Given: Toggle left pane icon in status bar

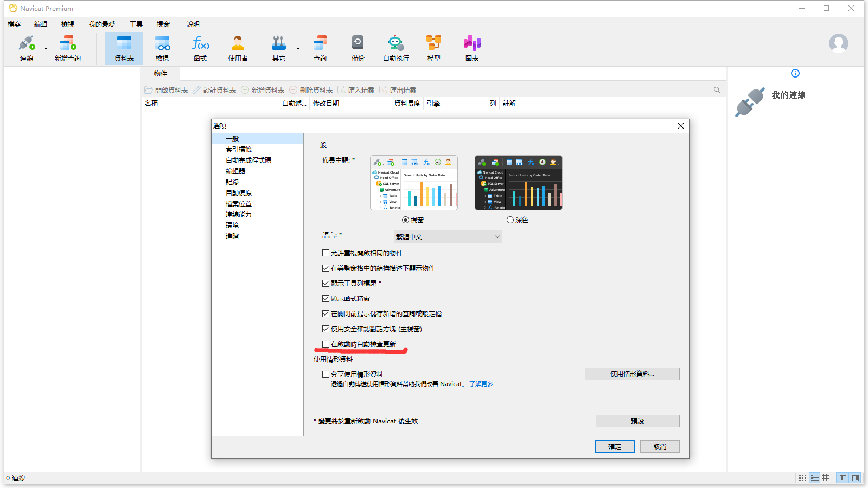Looking at the screenshot, I should click(x=843, y=478).
